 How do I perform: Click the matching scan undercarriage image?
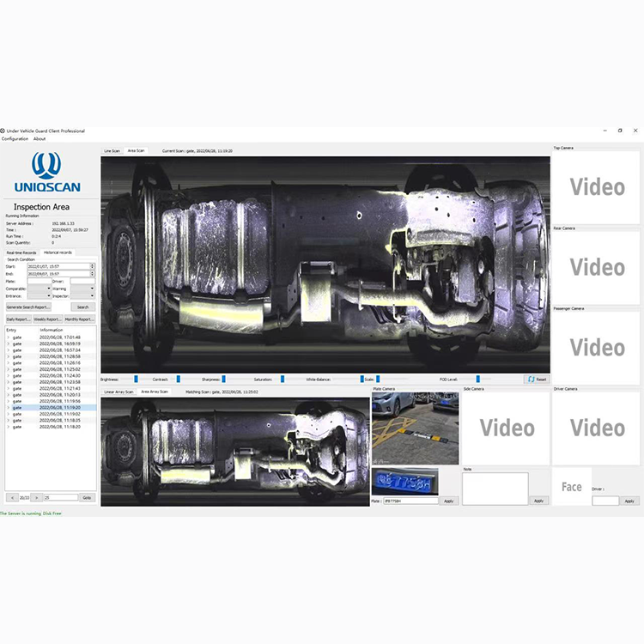tap(235, 452)
